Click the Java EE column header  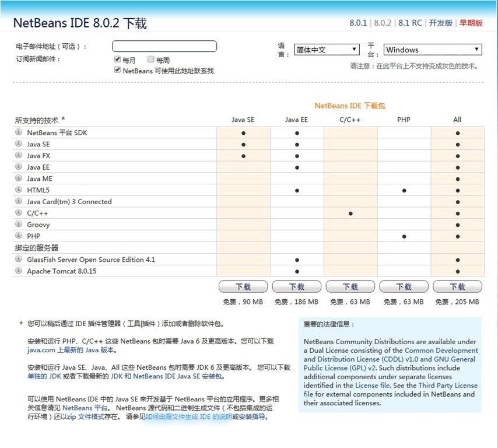(296, 120)
